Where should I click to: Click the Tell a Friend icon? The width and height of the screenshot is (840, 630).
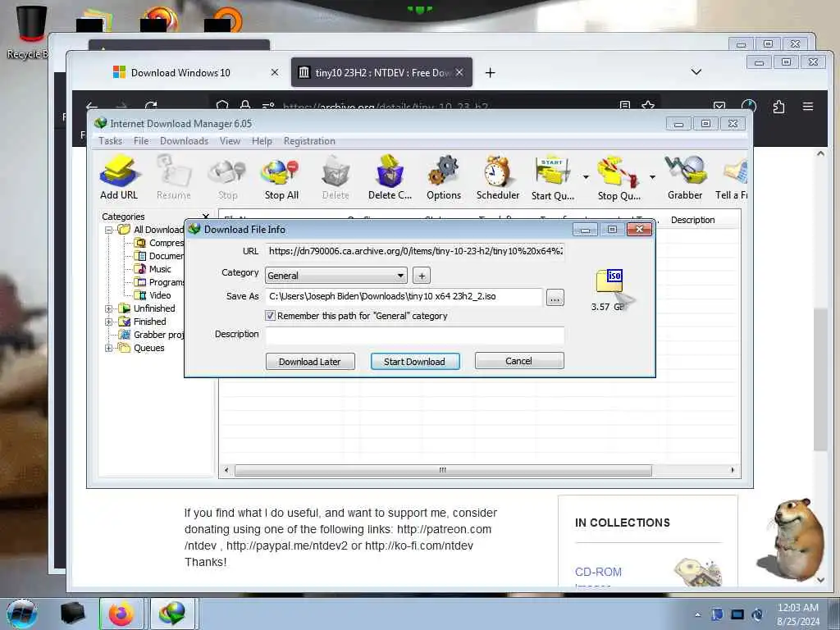tap(732, 177)
